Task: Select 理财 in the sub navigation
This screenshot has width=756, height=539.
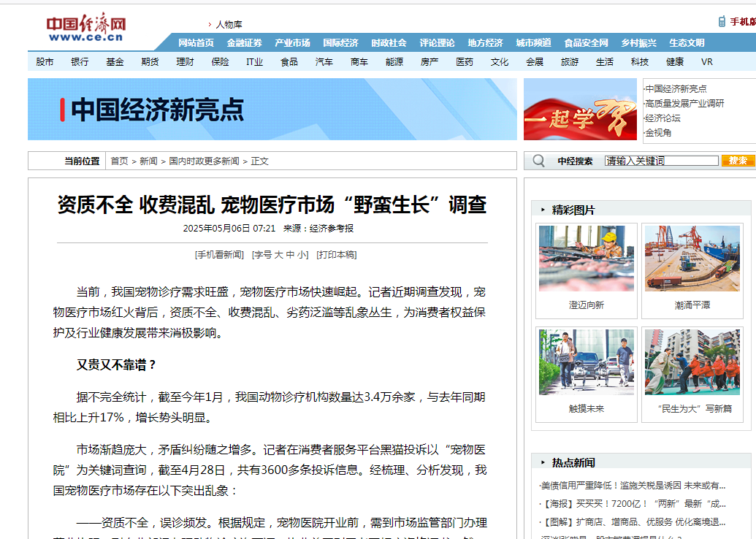Action: (x=185, y=61)
